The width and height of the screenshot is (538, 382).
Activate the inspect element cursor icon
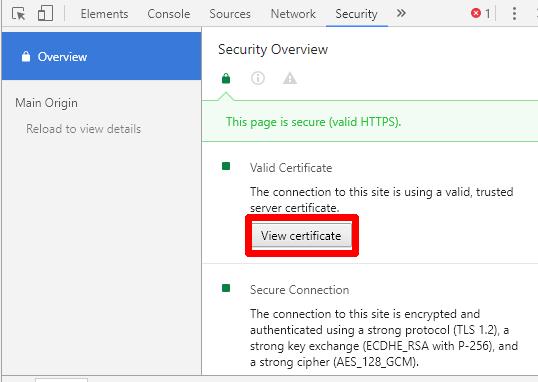click(19, 14)
